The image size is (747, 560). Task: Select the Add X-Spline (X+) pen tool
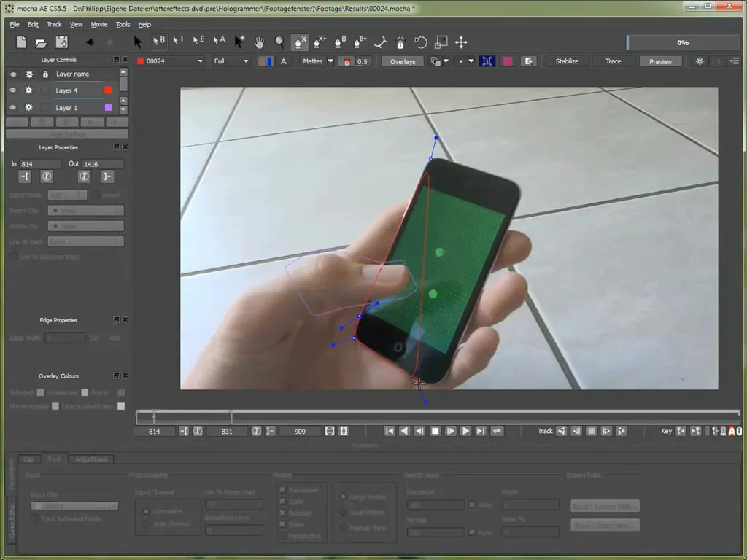[320, 42]
